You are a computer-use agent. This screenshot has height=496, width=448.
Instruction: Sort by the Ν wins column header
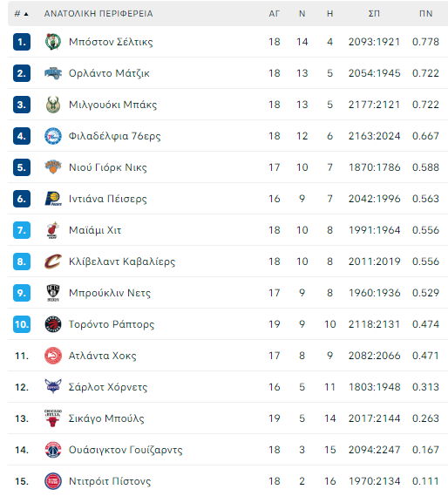pos(302,14)
